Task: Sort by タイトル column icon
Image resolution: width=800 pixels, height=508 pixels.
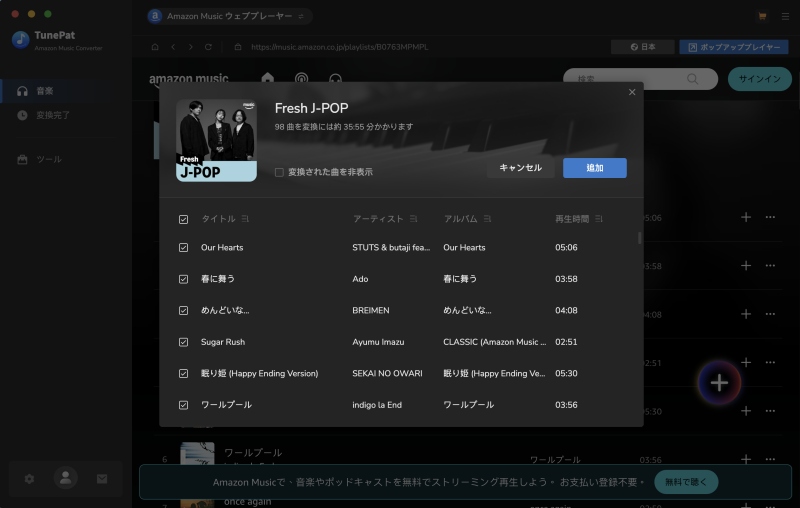Action: pos(245,219)
